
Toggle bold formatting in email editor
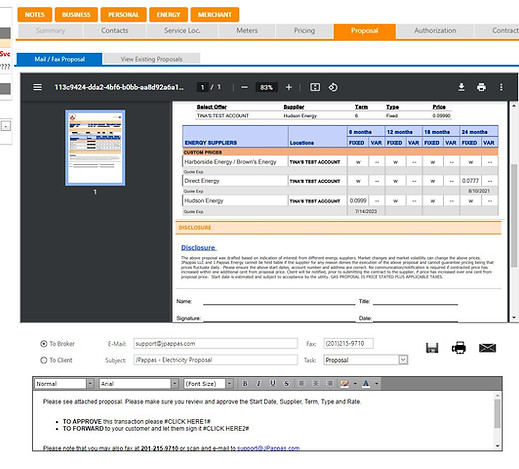245,384
